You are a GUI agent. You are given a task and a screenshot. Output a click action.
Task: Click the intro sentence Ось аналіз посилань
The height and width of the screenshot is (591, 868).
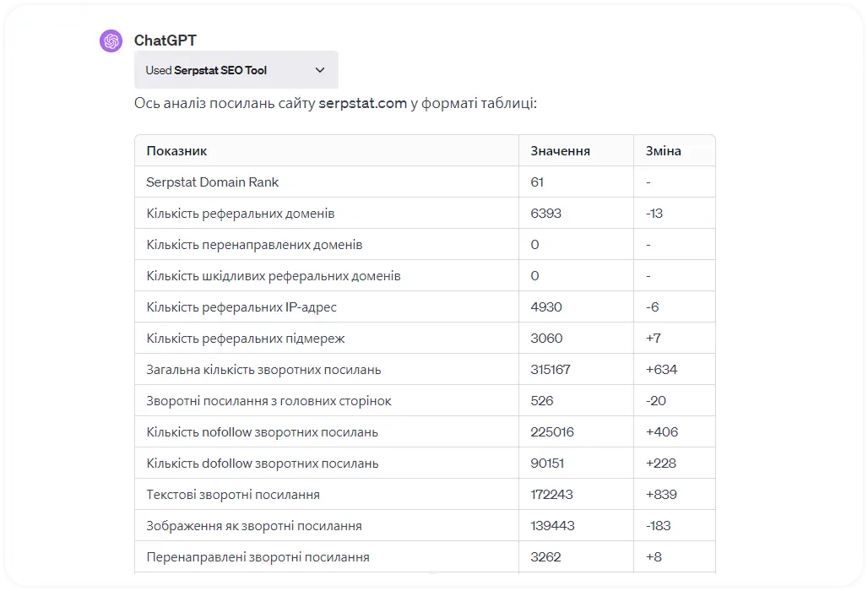point(335,104)
